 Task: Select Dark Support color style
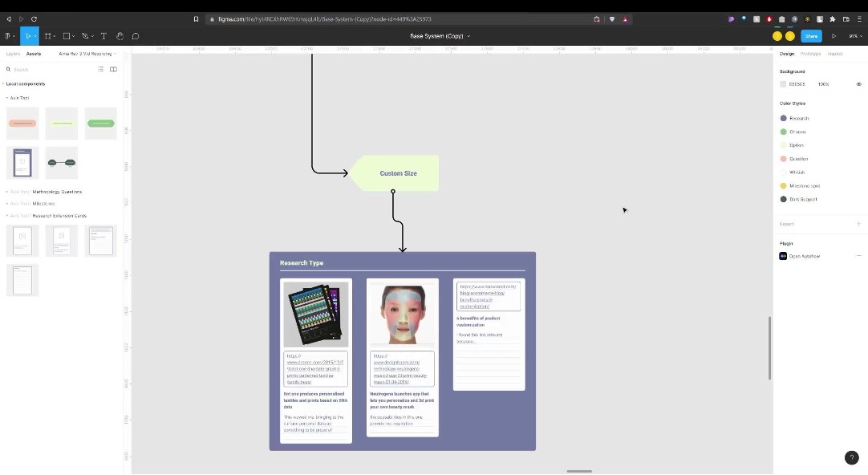click(x=799, y=199)
